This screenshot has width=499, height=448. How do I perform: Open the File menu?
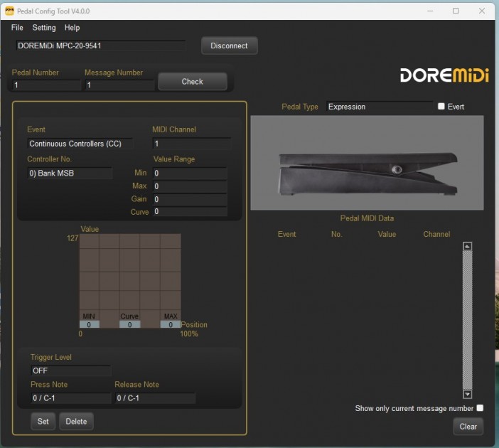pos(17,28)
